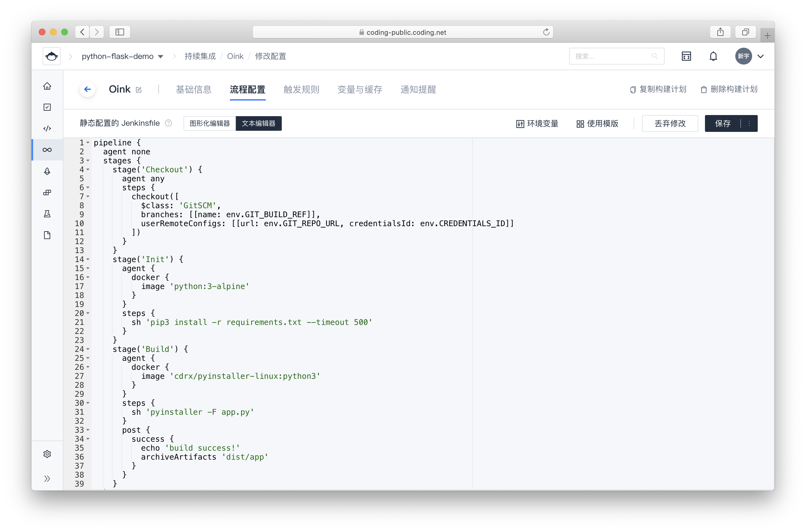Collapse steps fold at line 20
806x532 pixels.
tap(88, 313)
